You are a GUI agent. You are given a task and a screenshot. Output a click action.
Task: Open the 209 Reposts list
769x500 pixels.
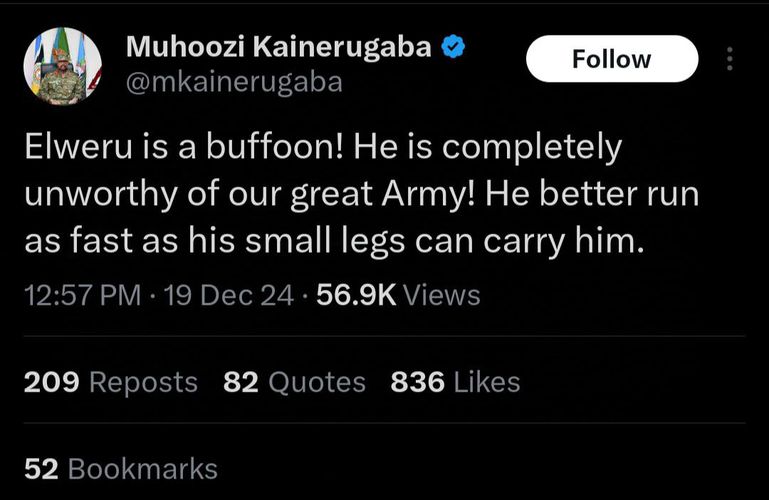[x=110, y=381]
